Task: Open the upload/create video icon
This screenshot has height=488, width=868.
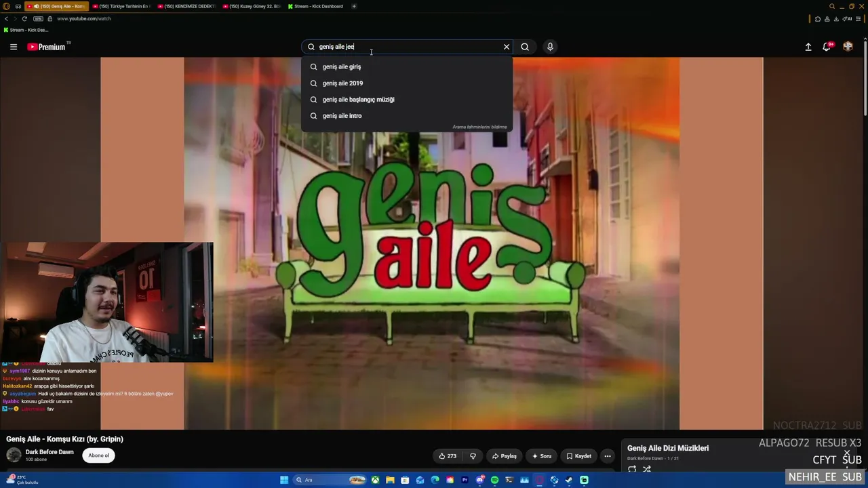Action: [x=808, y=47]
